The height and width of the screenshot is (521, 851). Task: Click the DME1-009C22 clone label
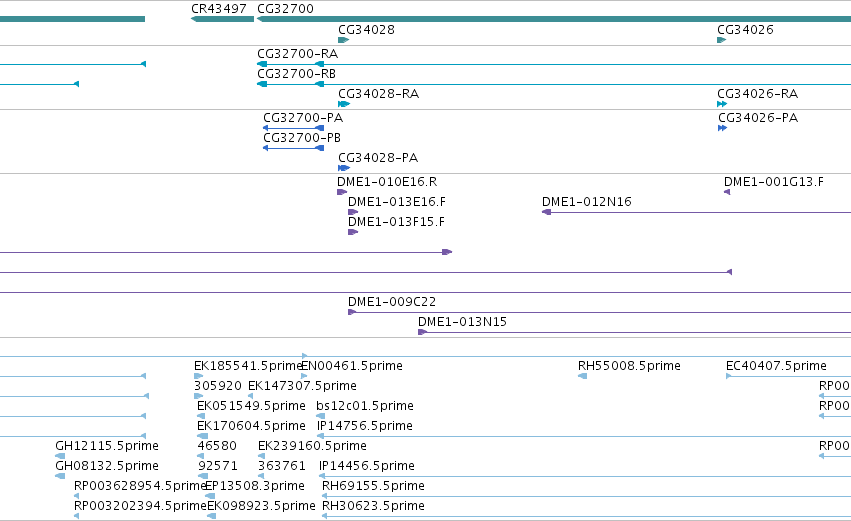click(x=392, y=301)
